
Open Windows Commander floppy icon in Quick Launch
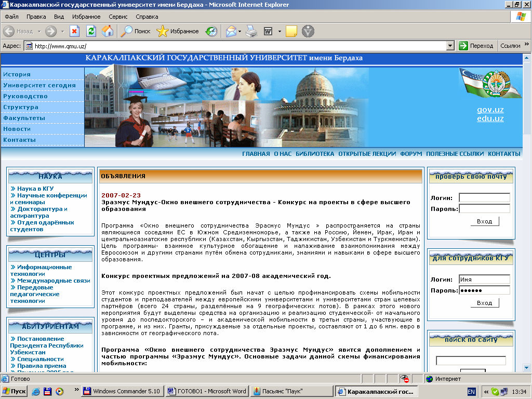pyautogui.click(x=47, y=392)
